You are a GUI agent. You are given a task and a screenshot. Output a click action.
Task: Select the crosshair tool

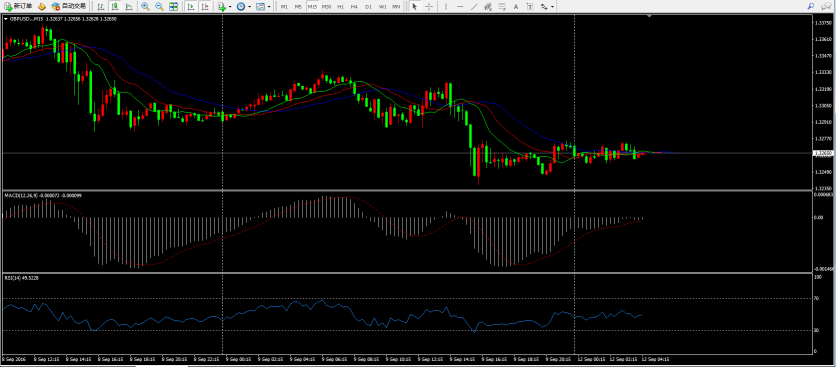click(x=429, y=7)
